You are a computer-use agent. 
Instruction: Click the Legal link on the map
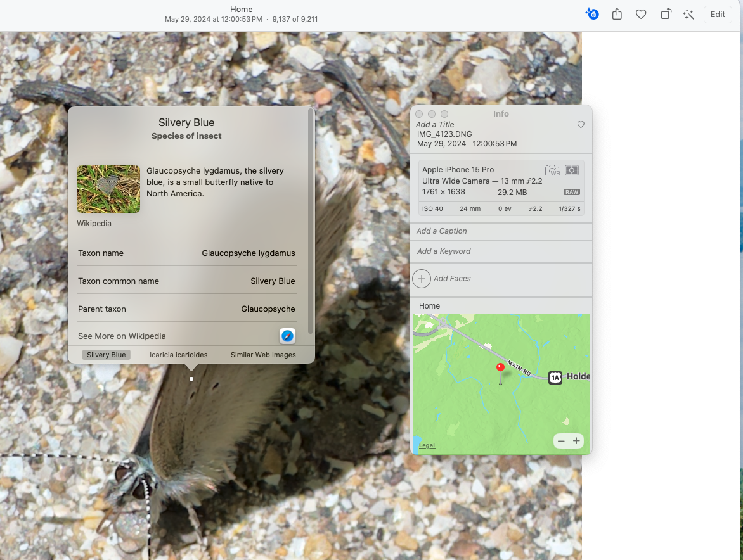[427, 445]
